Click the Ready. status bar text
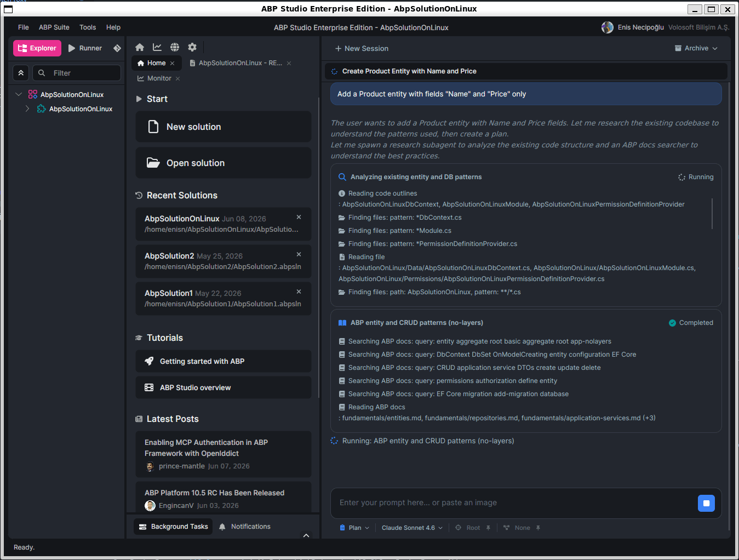This screenshot has height=560, width=739. 24,547
